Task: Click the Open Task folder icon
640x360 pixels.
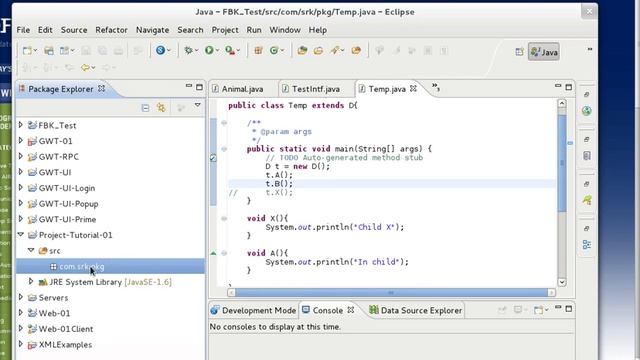Action: pos(318,50)
